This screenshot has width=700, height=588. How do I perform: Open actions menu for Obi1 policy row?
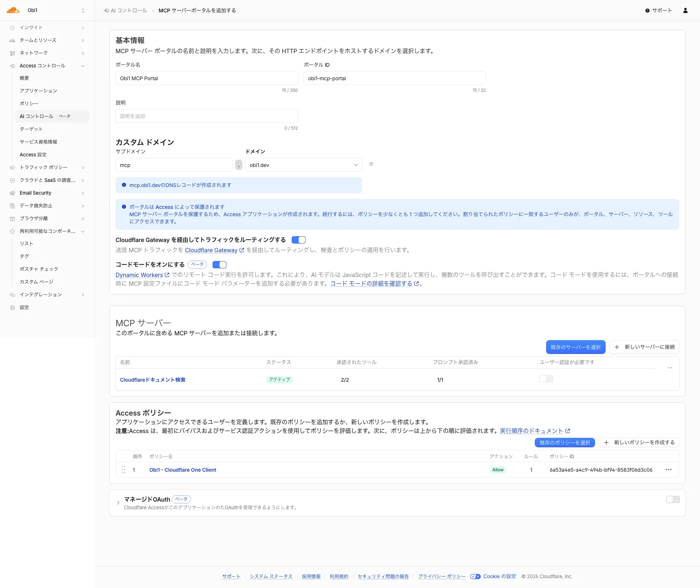[x=669, y=470]
